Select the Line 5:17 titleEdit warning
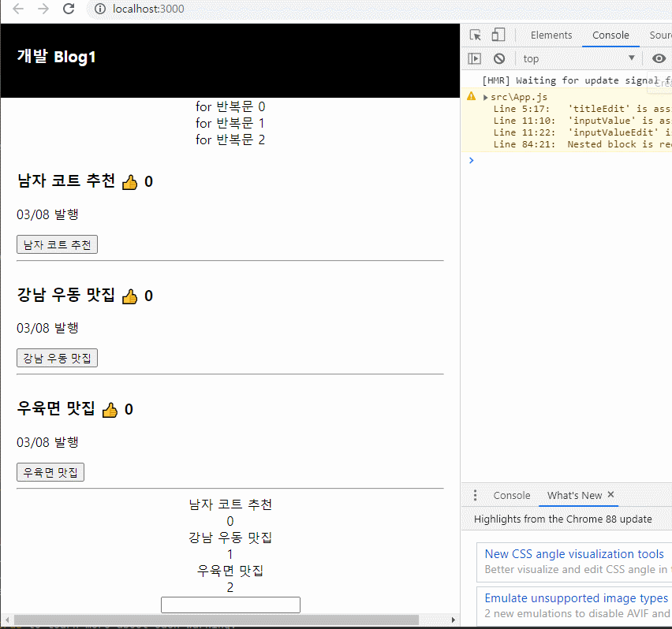 point(582,109)
